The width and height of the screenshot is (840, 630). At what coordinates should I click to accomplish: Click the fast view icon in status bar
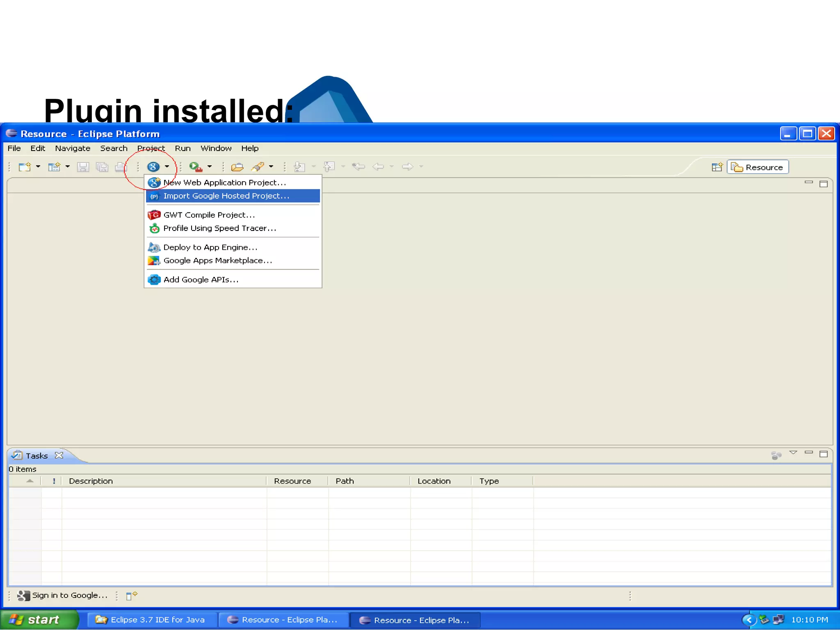pyautogui.click(x=131, y=596)
